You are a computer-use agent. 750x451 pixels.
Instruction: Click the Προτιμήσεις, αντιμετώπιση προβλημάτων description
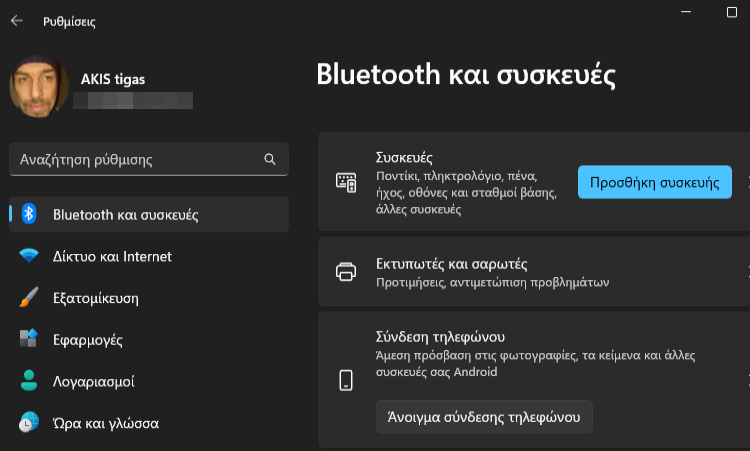(493, 283)
